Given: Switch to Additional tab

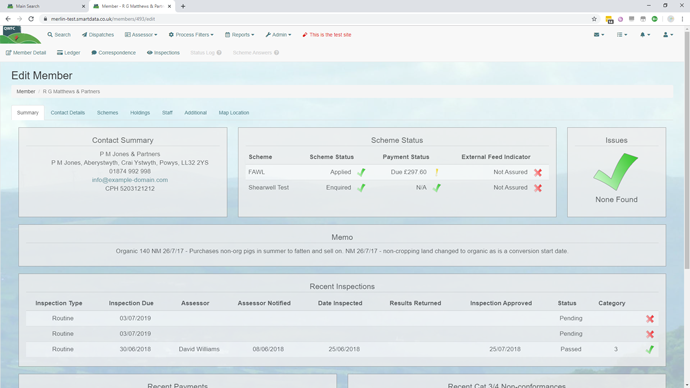Looking at the screenshot, I should [x=195, y=113].
